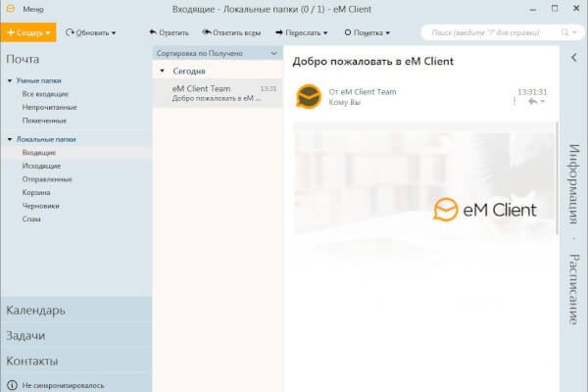Collapse the Умные папки tree
588x392 pixels.
click(x=10, y=80)
